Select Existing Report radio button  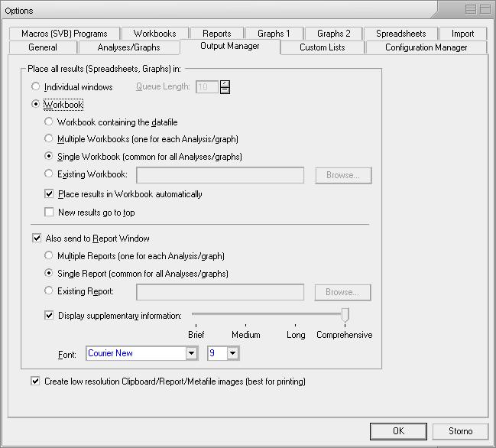[x=48, y=291]
